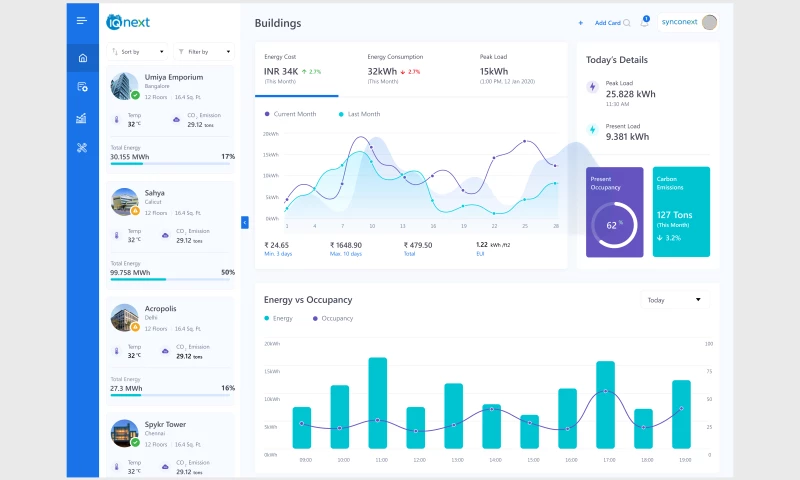Toggle the Last Month chart legend
This screenshot has width=800, height=480.
pos(360,114)
